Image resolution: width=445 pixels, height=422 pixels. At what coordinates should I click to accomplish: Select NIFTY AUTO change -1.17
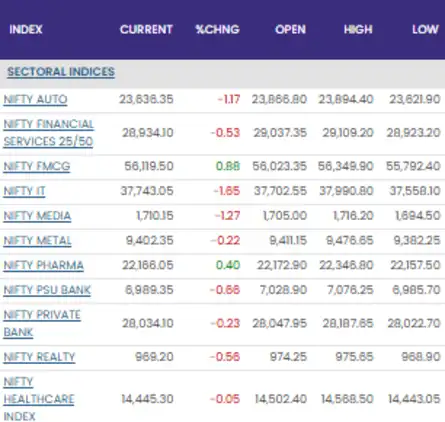point(229,99)
